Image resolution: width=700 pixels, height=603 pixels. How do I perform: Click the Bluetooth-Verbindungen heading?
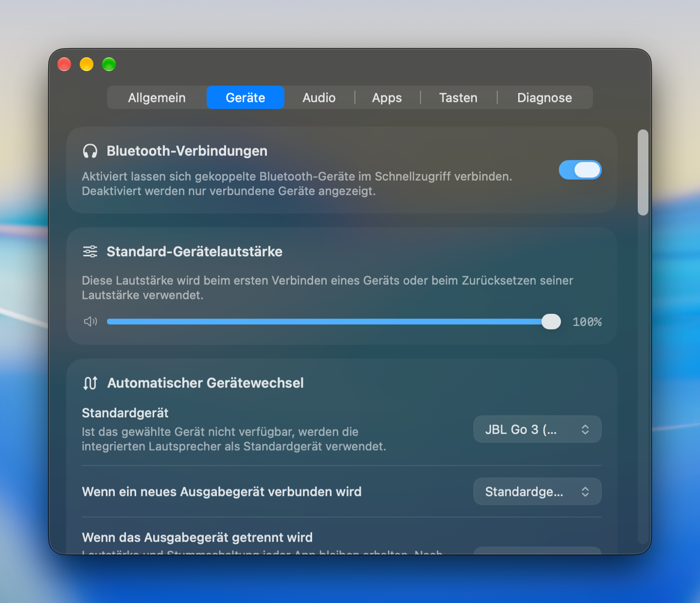click(x=187, y=151)
